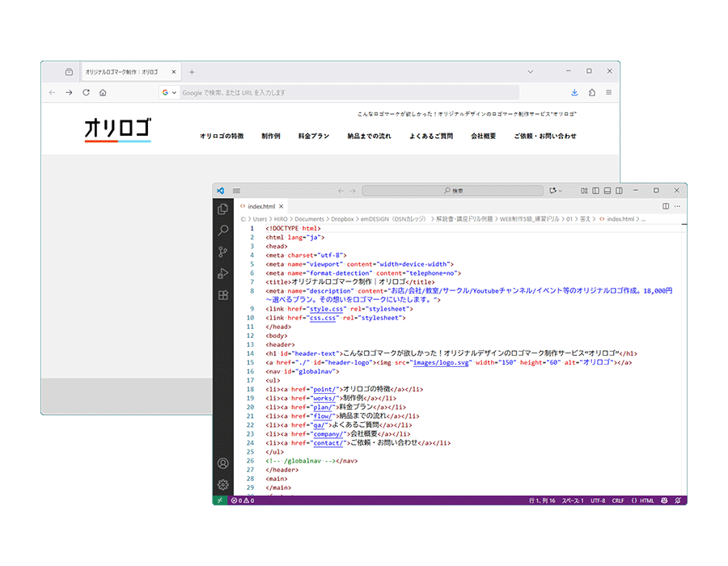Click the 料金プラン navigation link
Image resolution: width=728 pixels, height=566 pixels.
[x=314, y=137]
